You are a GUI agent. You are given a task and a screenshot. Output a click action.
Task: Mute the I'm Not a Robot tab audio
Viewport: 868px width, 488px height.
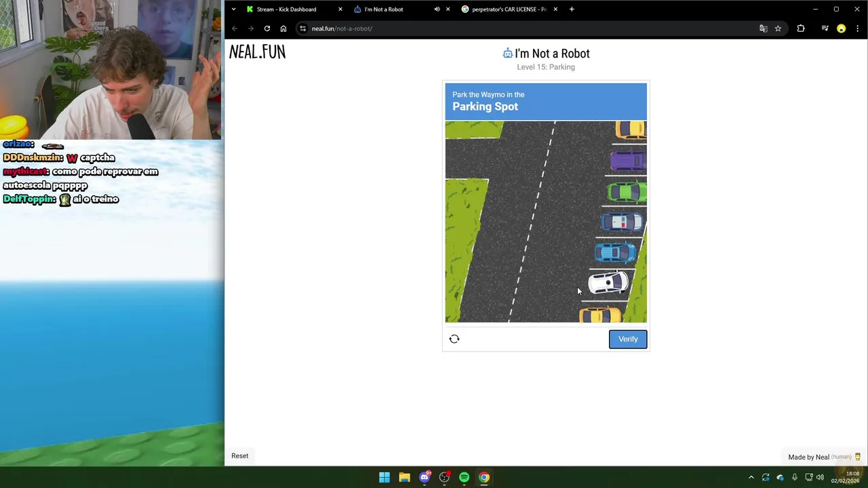tap(437, 9)
